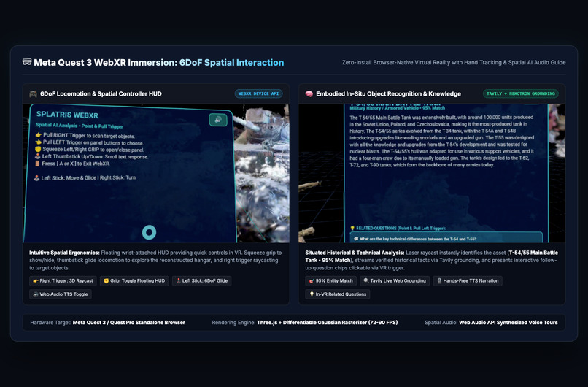
Task: Click 'Meta Quest 3 / Quest Pro Standalone Browser' text
Action: tap(128, 323)
